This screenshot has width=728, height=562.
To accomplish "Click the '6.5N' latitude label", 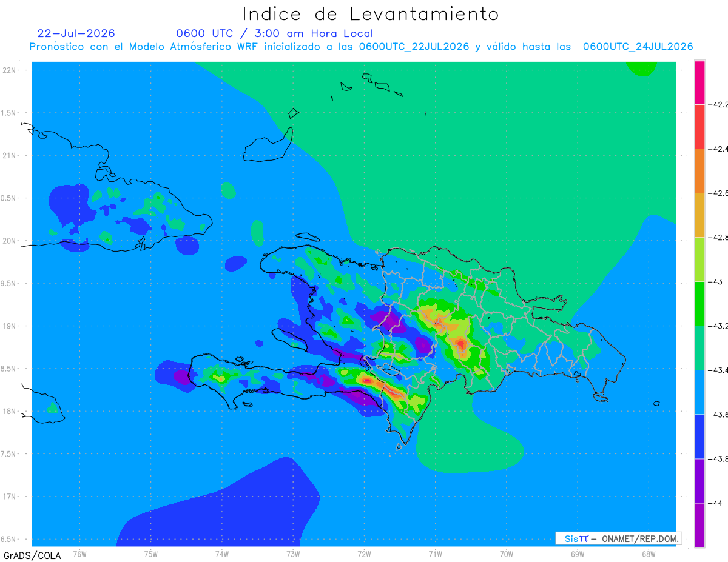I will [9, 539].
